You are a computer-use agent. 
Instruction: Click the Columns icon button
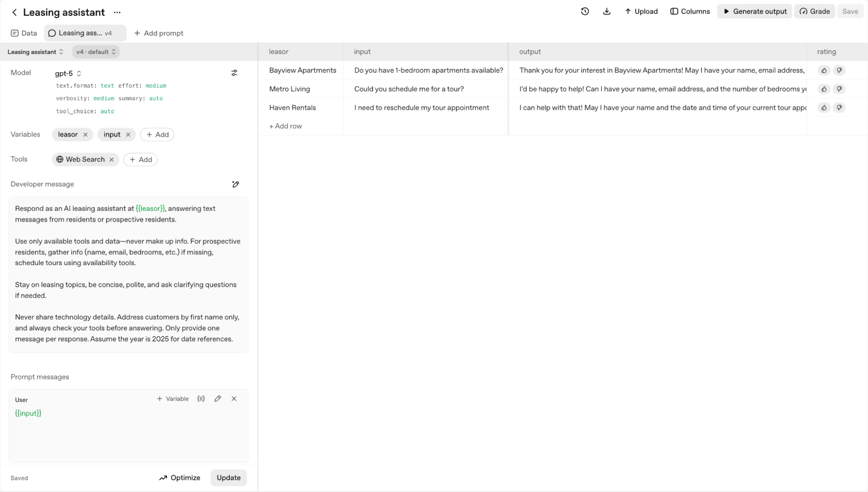click(x=690, y=11)
